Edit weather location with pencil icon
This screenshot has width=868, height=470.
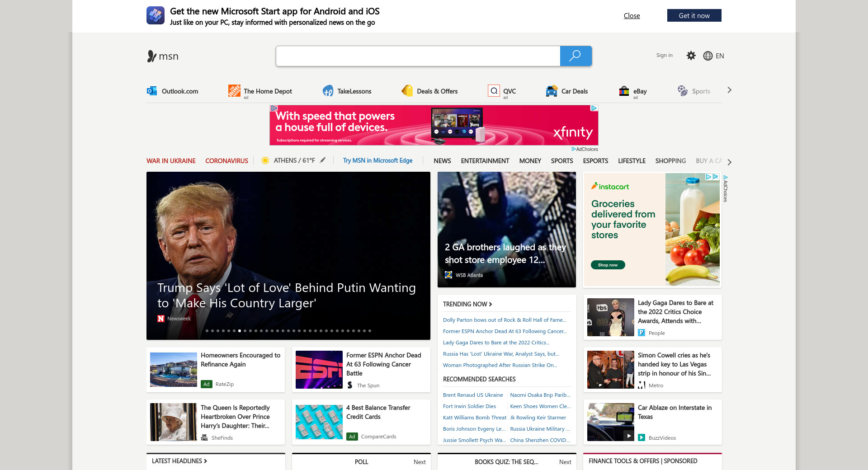tap(323, 160)
